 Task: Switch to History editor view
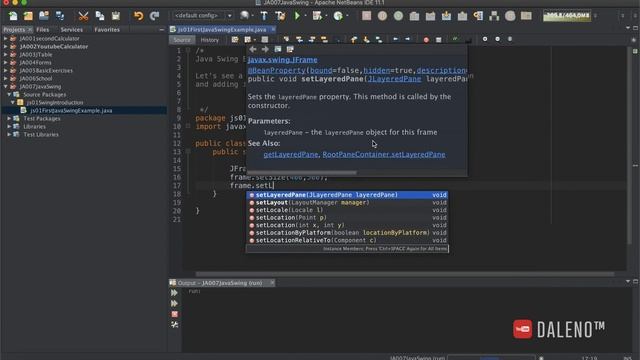pyautogui.click(x=210, y=40)
